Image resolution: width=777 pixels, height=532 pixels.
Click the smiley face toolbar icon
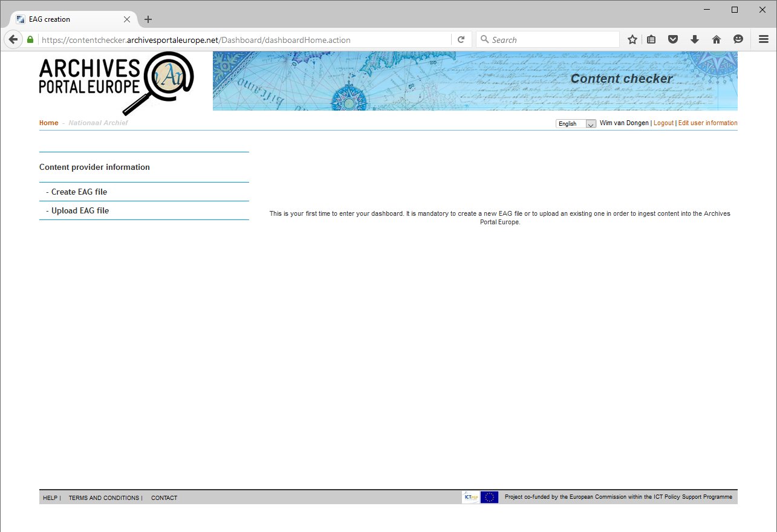click(738, 39)
